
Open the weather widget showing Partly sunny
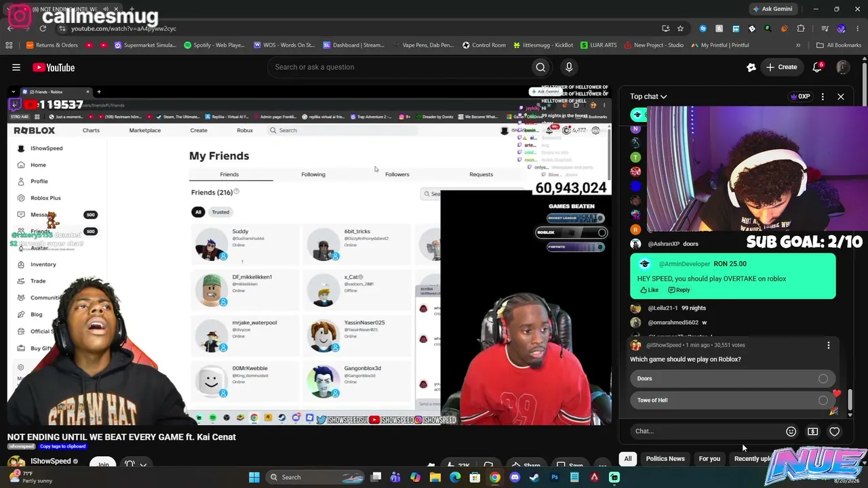tap(33, 477)
